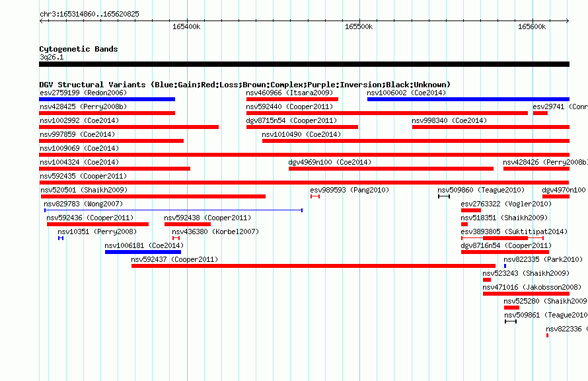The height and width of the screenshot is (381, 588).
Task: Click esv3893805 (Suktitipat2014) label
Action: [x=514, y=232]
